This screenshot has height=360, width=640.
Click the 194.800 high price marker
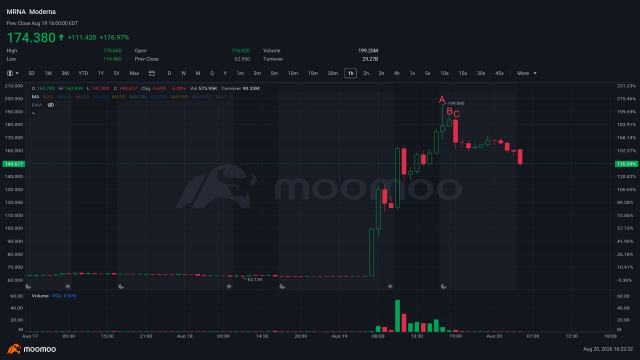point(456,103)
